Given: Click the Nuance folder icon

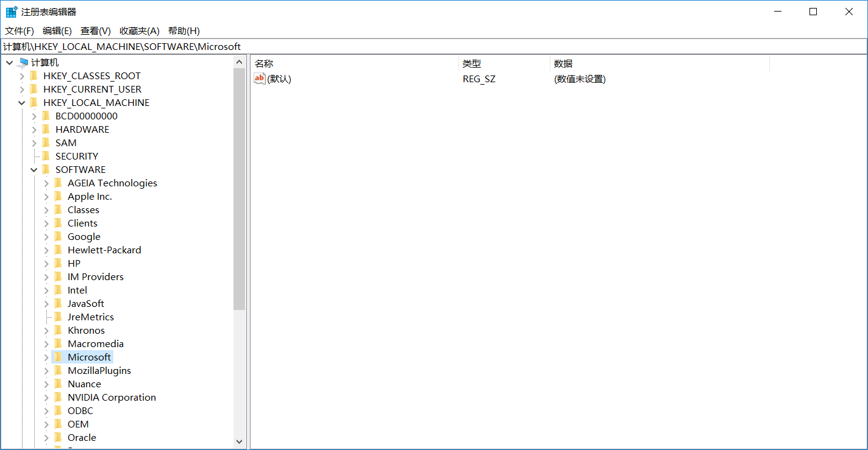Looking at the screenshot, I should pos(59,384).
